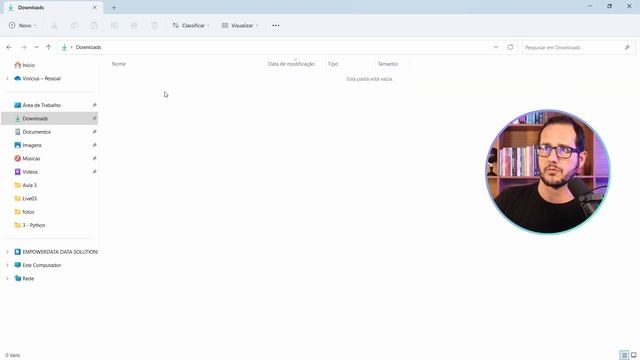Open Imagens in the sidebar
Image resolution: width=640 pixels, height=360 pixels.
point(28,145)
